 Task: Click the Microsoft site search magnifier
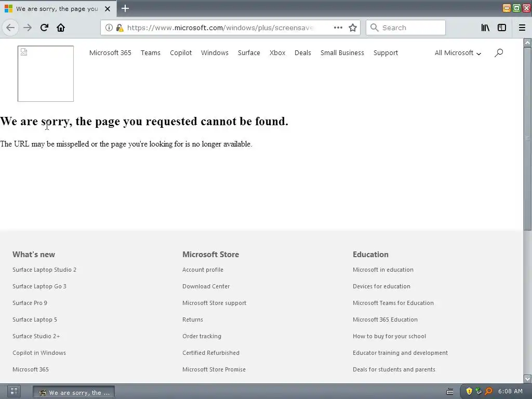[x=499, y=52]
